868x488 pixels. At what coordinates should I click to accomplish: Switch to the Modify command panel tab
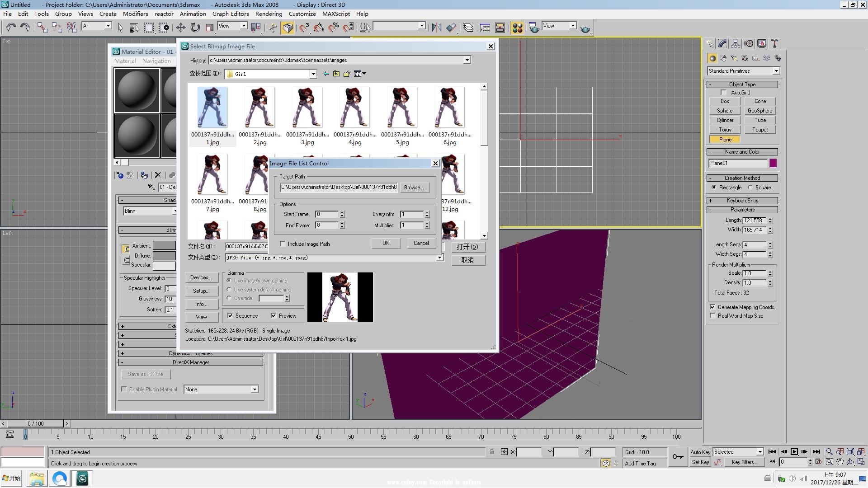(722, 43)
